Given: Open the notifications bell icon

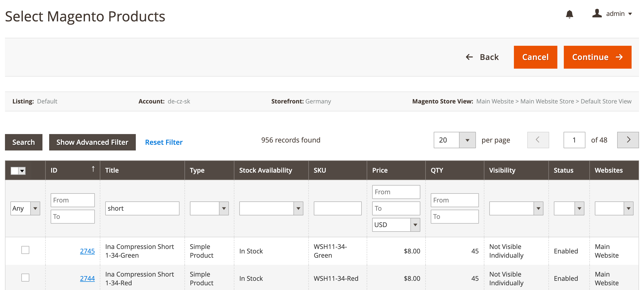Looking at the screenshot, I should [570, 14].
